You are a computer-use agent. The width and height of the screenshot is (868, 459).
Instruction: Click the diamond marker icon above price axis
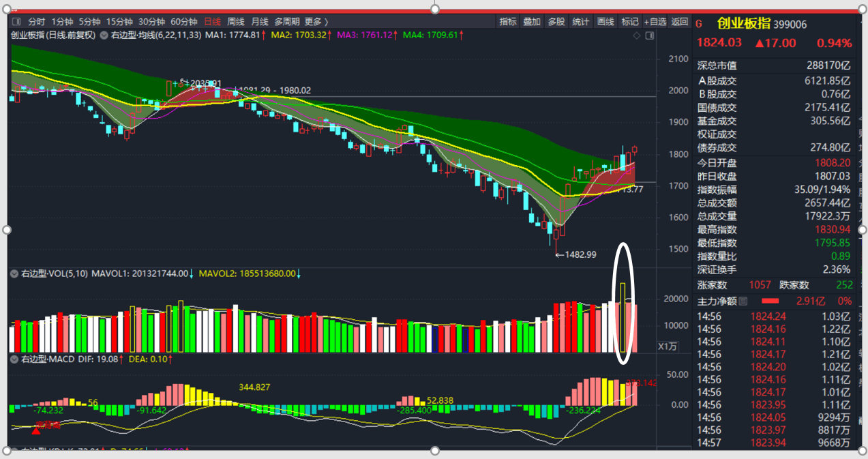637,35
